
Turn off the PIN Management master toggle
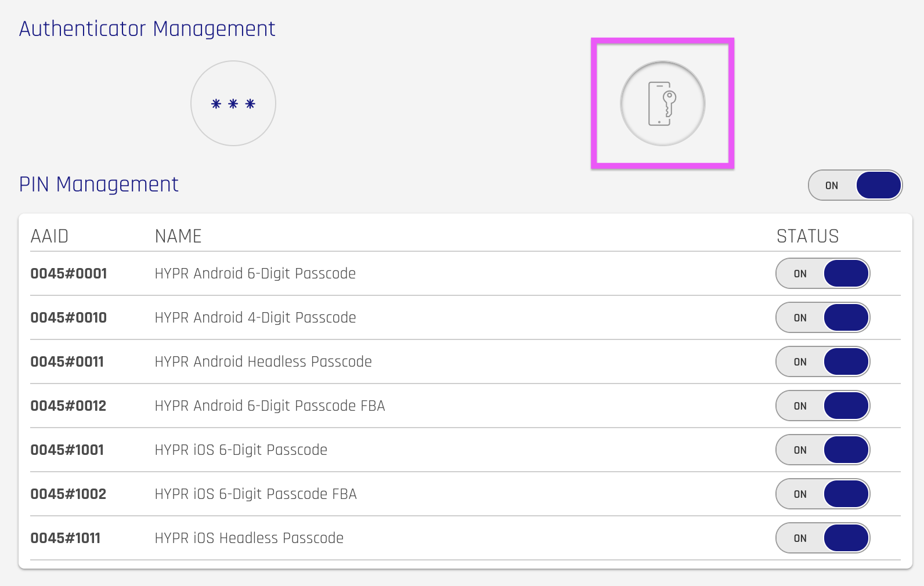coord(855,185)
